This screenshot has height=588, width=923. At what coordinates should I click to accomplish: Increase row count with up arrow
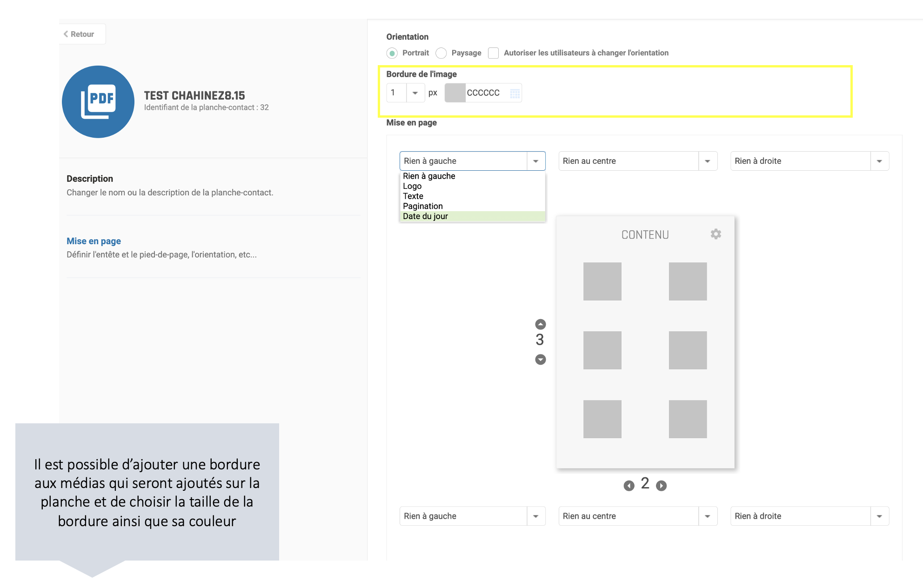(540, 324)
